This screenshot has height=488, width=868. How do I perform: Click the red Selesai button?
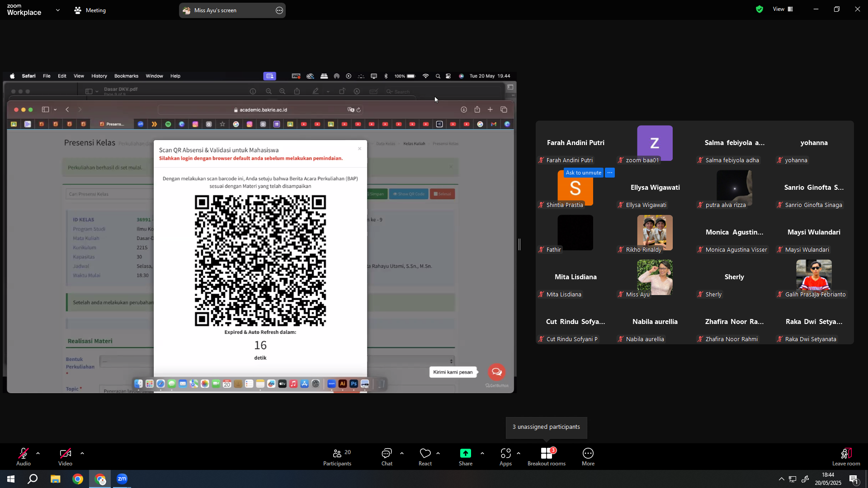(x=442, y=194)
